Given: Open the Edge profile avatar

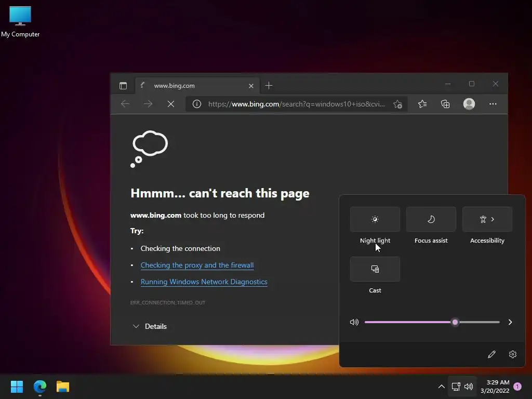Looking at the screenshot, I should pyautogui.click(x=469, y=104).
